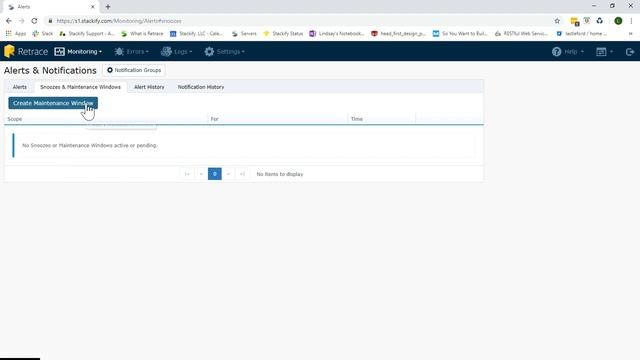
Task: Open Notification Groups settings
Action: click(x=134, y=70)
